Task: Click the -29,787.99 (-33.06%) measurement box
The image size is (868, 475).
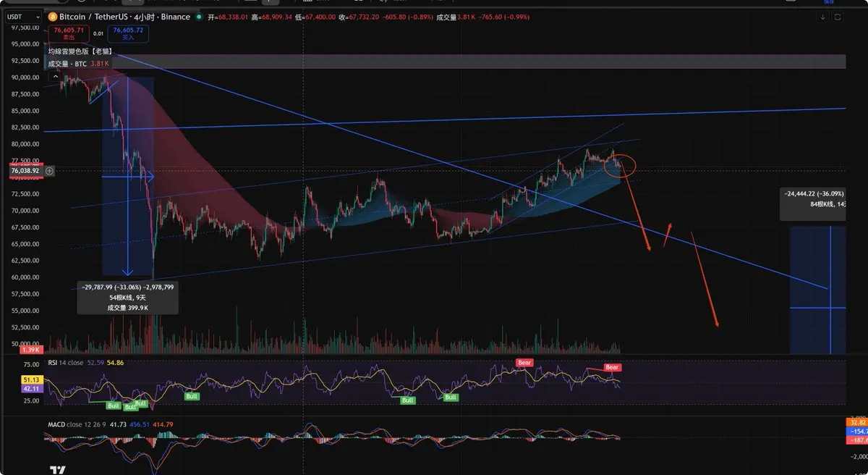Action: (127, 297)
